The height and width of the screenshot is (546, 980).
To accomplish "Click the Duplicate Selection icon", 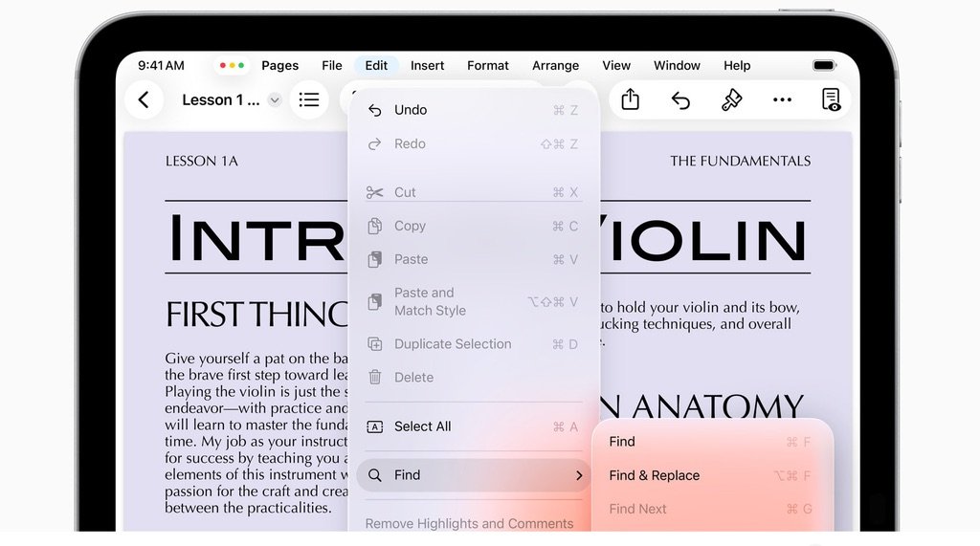I will pyautogui.click(x=374, y=344).
